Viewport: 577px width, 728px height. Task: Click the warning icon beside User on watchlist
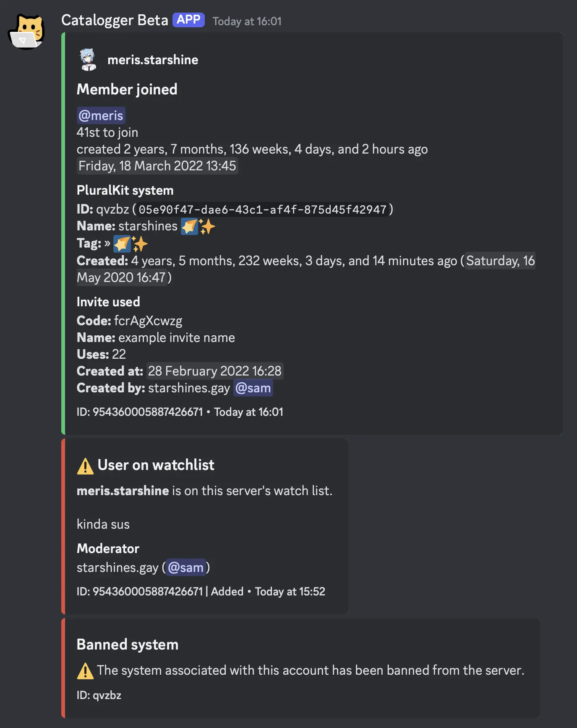click(85, 466)
